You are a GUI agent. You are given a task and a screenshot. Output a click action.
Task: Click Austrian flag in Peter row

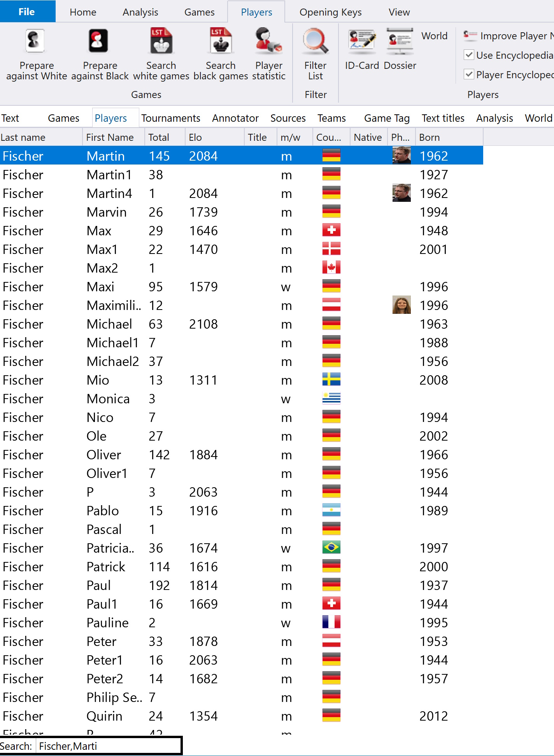(x=331, y=640)
